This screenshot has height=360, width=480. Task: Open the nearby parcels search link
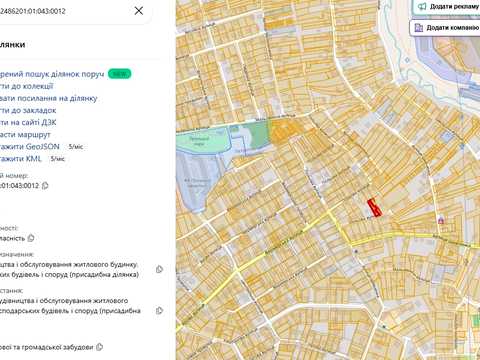[52, 74]
